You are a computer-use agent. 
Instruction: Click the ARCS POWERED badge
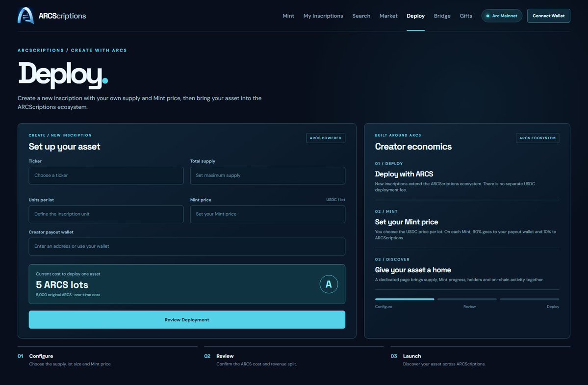326,138
